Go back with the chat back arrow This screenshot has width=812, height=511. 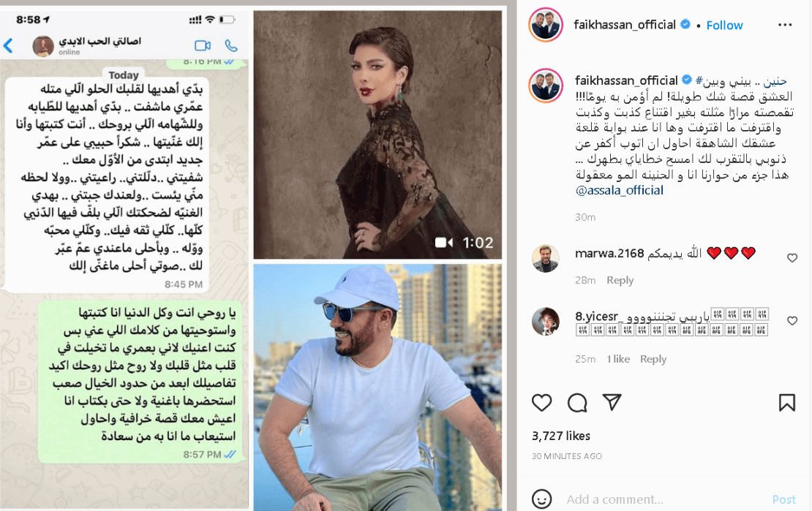click(8, 45)
